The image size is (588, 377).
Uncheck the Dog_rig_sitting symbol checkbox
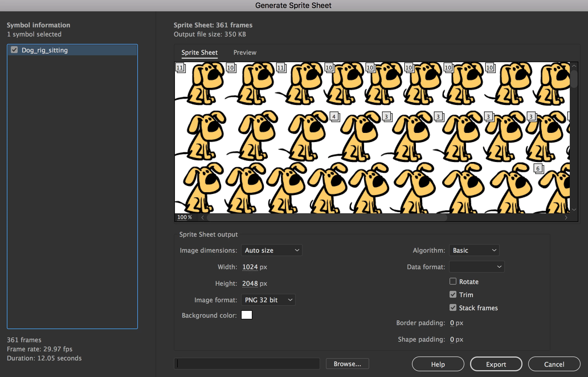14,50
